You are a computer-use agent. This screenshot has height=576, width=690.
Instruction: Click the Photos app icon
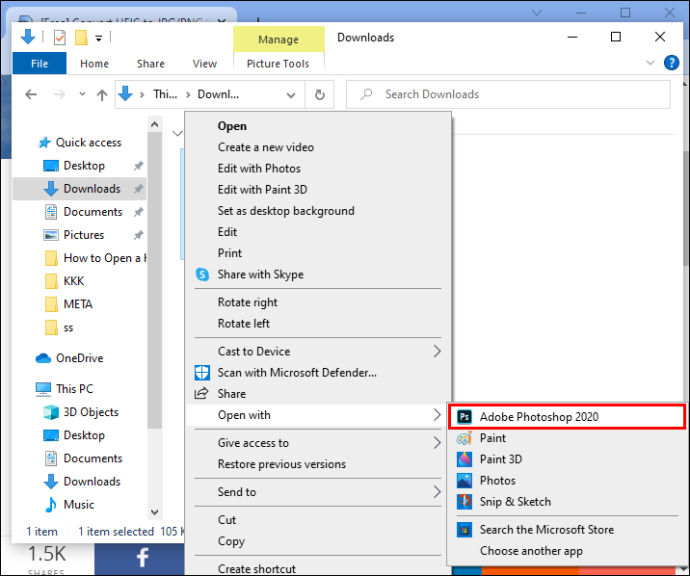[x=464, y=481]
